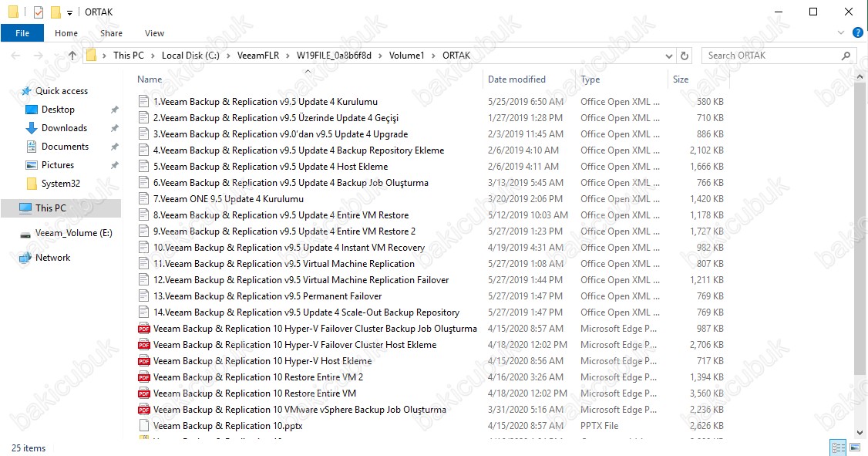
Task: Click the Properties icon in quick access toolbar
Action: (39, 12)
